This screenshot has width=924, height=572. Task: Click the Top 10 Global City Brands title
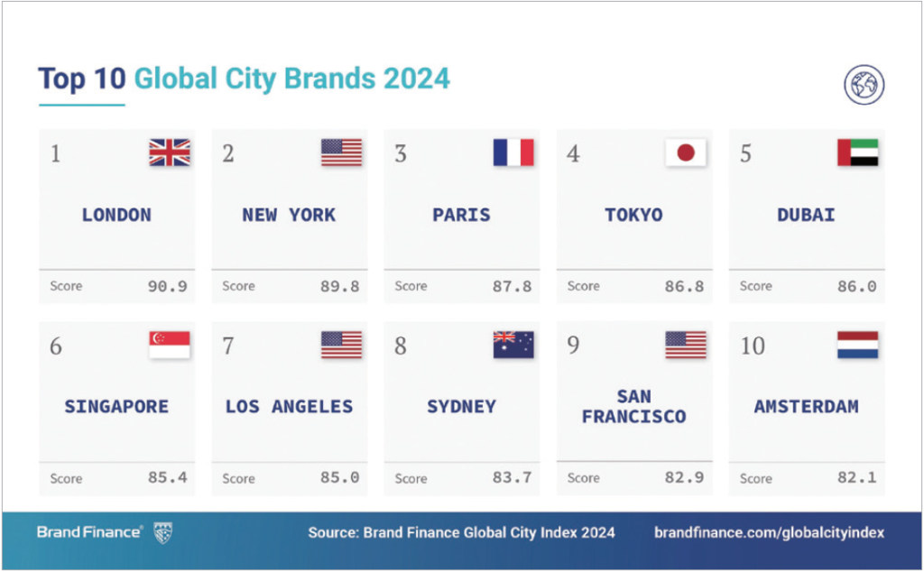(244, 78)
